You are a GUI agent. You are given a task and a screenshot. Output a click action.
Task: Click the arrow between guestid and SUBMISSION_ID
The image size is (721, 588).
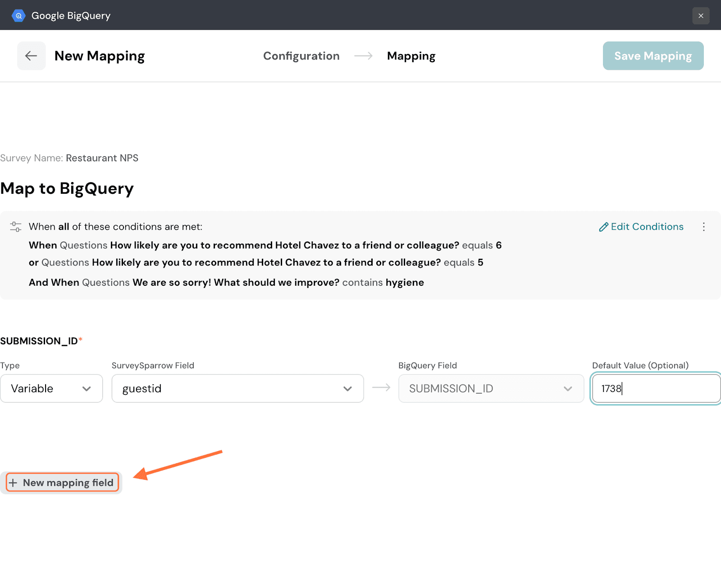pyautogui.click(x=381, y=388)
